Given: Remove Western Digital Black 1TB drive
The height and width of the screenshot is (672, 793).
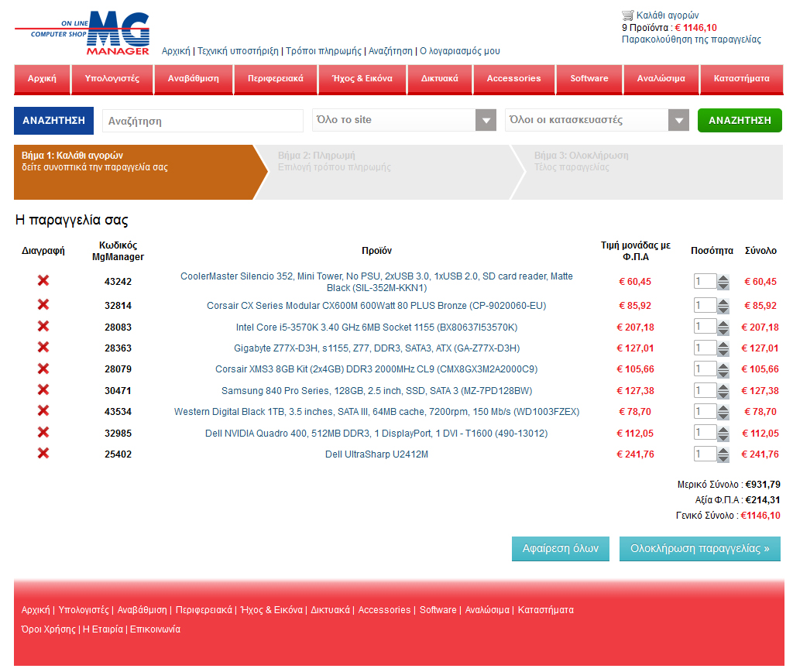Looking at the screenshot, I should 43,410.
